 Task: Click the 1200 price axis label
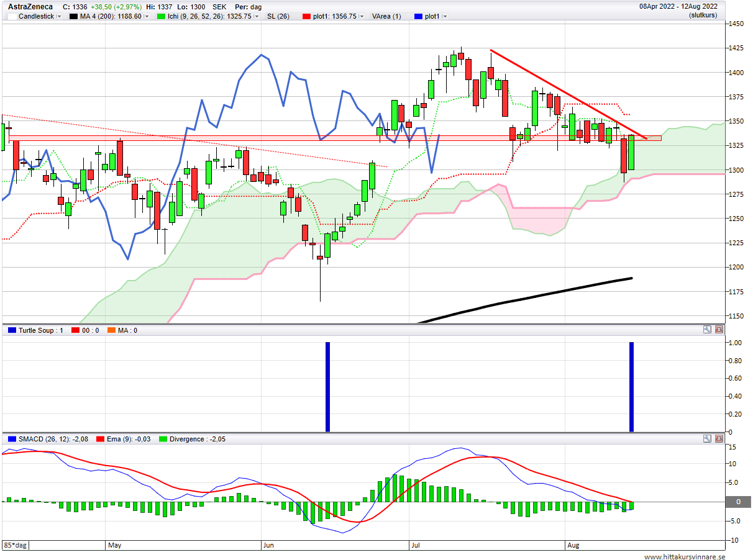(x=737, y=268)
